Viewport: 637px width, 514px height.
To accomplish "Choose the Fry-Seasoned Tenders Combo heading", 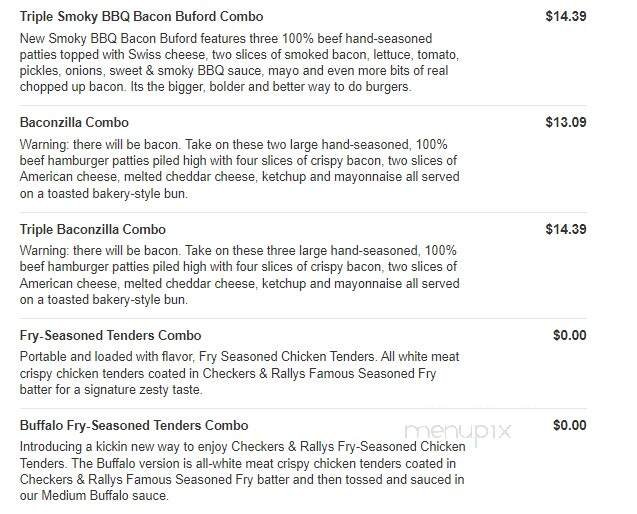I will click(110, 336).
